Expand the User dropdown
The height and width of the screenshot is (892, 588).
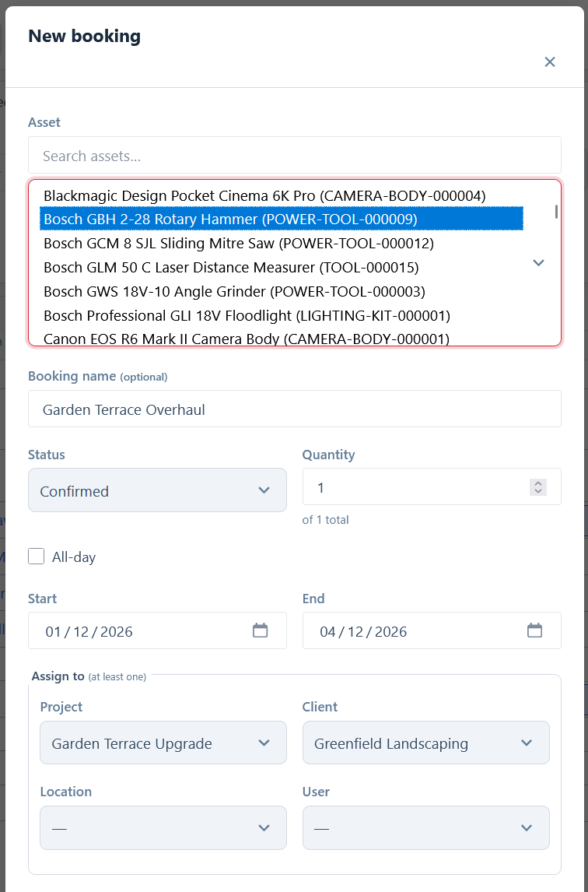click(x=426, y=827)
